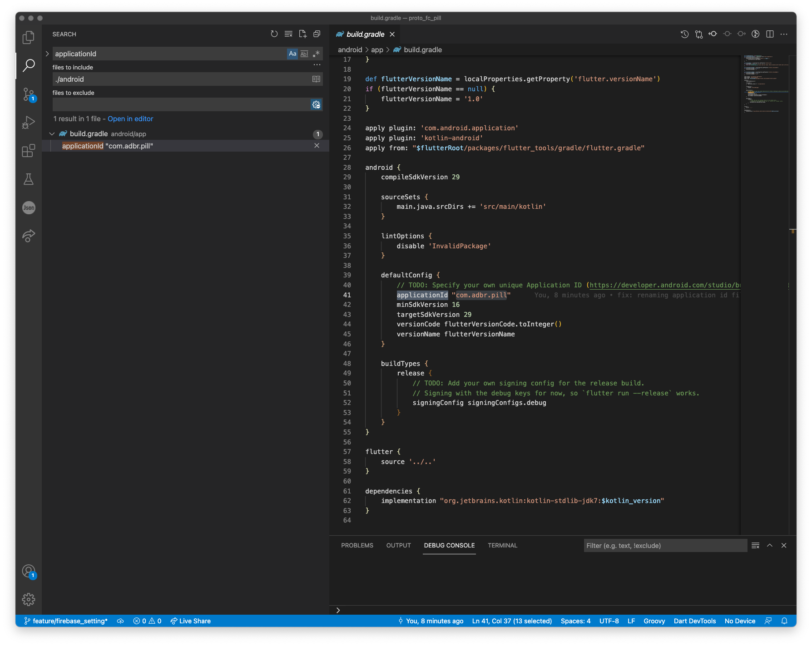Toggle search details ellipsis
This screenshot has height=646, width=812.
[x=317, y=65]
